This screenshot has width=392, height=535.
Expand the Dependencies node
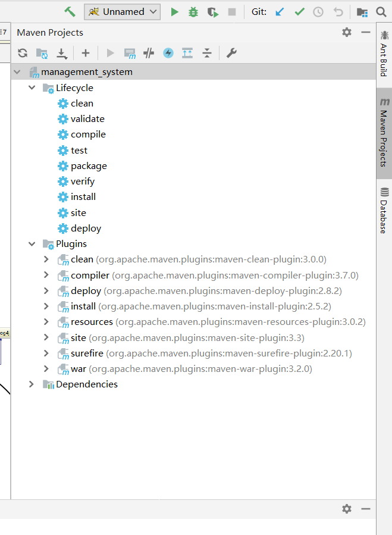click(x=32, y=384)
